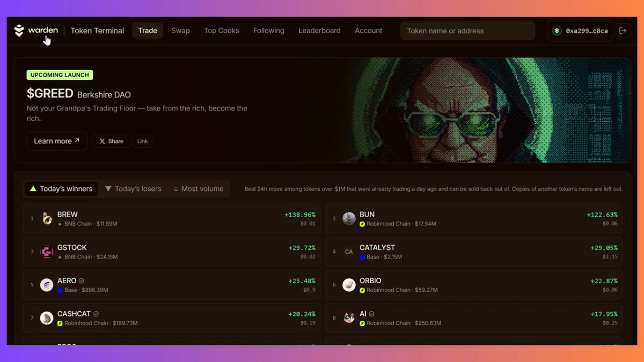Select the BREW +138.96% percentage
This screenshot has width=644, height=362.
[x=300, y=215]
